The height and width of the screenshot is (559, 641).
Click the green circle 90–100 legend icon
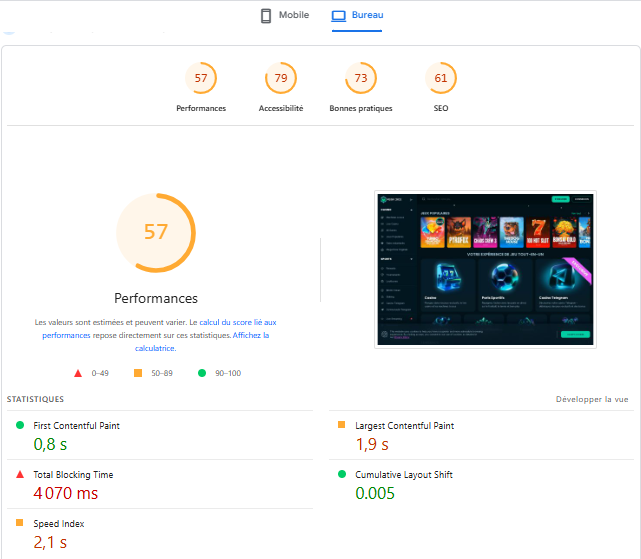[x=201, y=373]
